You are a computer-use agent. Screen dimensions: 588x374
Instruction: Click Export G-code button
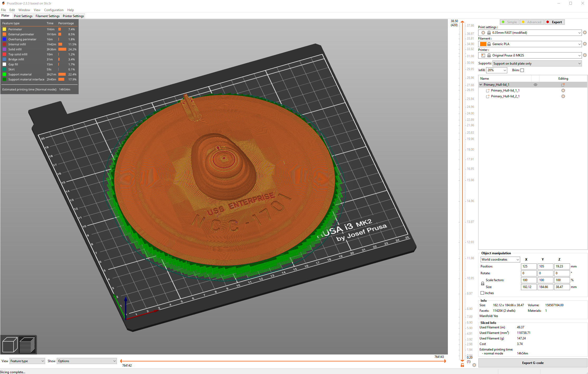point(533,363)
